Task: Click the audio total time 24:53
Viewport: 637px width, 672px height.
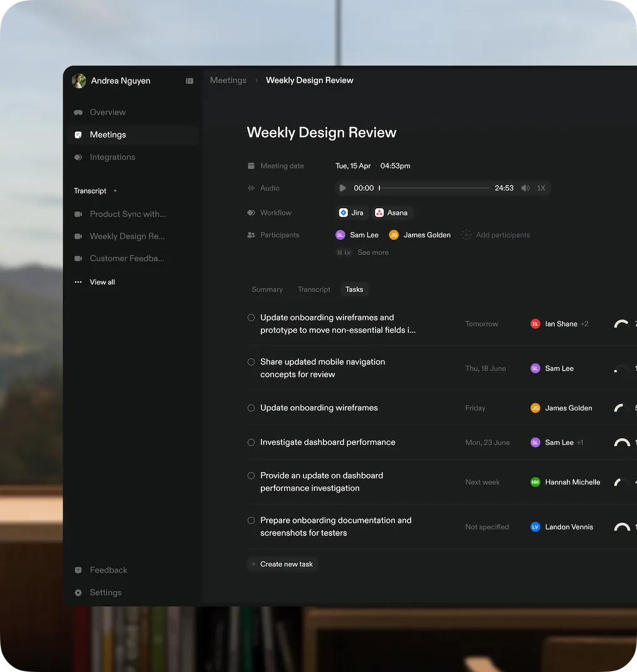Action: coord(504,188)
